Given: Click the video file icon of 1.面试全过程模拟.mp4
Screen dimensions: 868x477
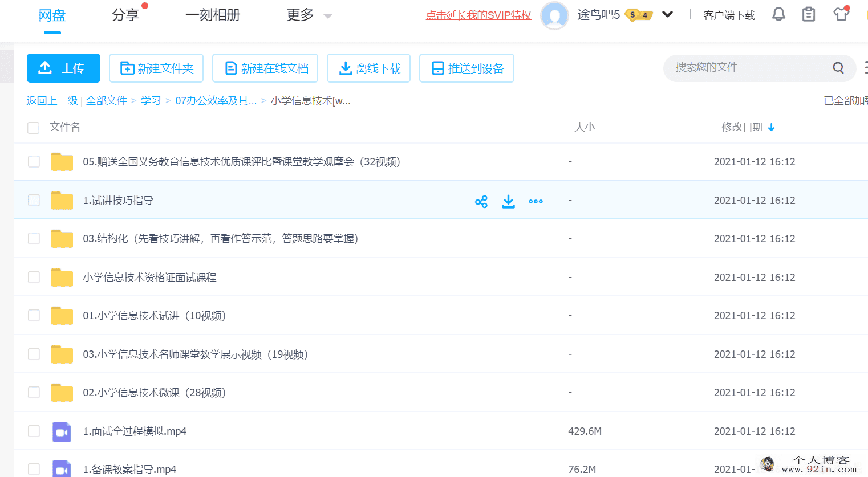Looking at the screenshot, I should [62, 432].
